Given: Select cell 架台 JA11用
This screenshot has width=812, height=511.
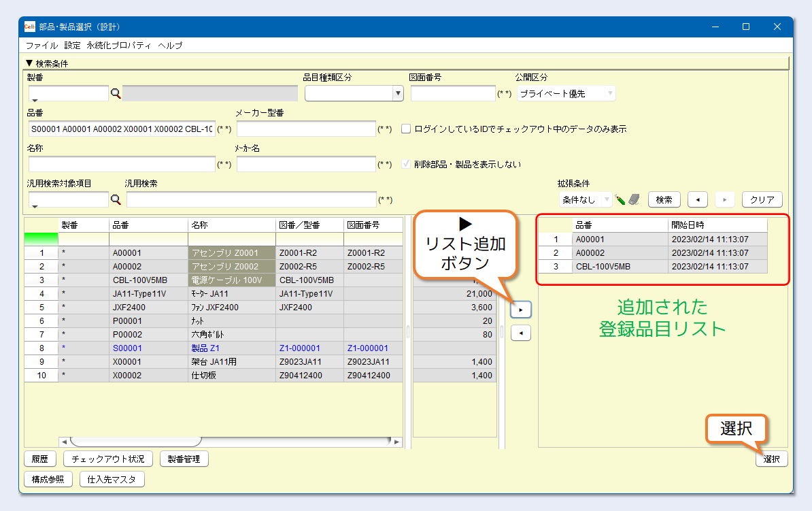Looking at the screenshot, I should (231, 362).
